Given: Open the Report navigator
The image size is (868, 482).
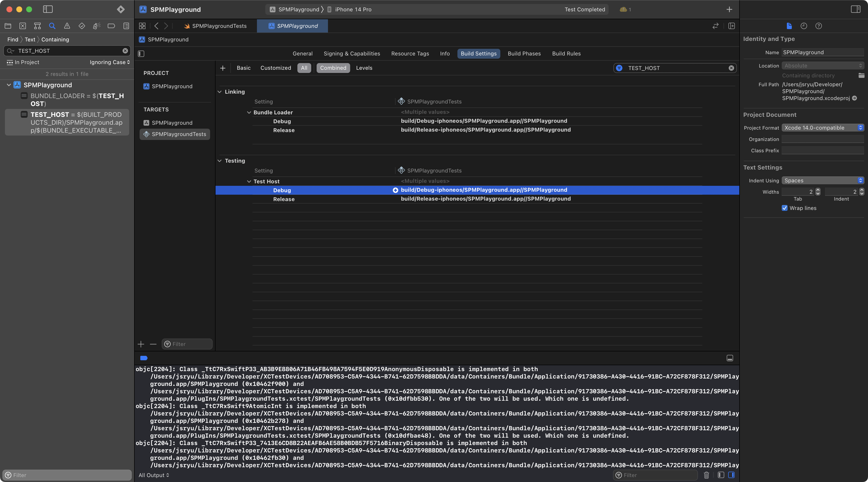Looking at the screenshot, I should (126, 26).
